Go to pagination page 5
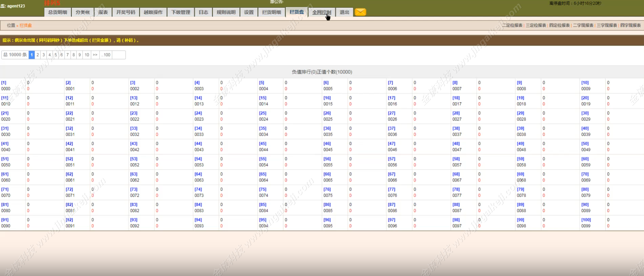This screenshot has height=276, width=644. click(56, 55)
